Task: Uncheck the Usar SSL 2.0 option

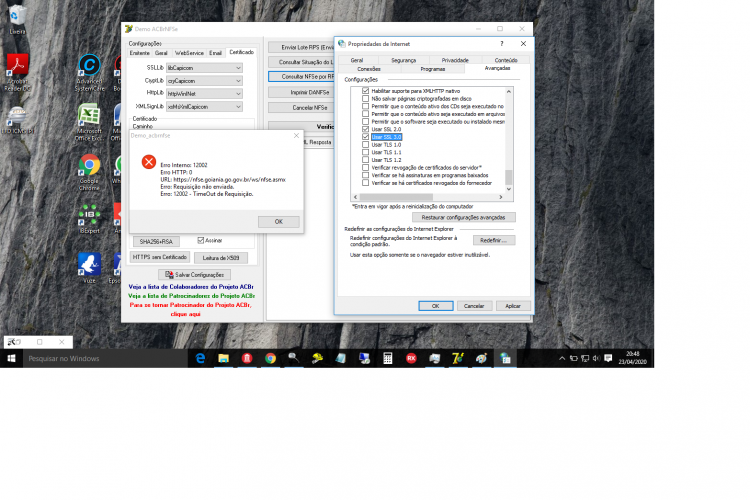Action: 365,129
